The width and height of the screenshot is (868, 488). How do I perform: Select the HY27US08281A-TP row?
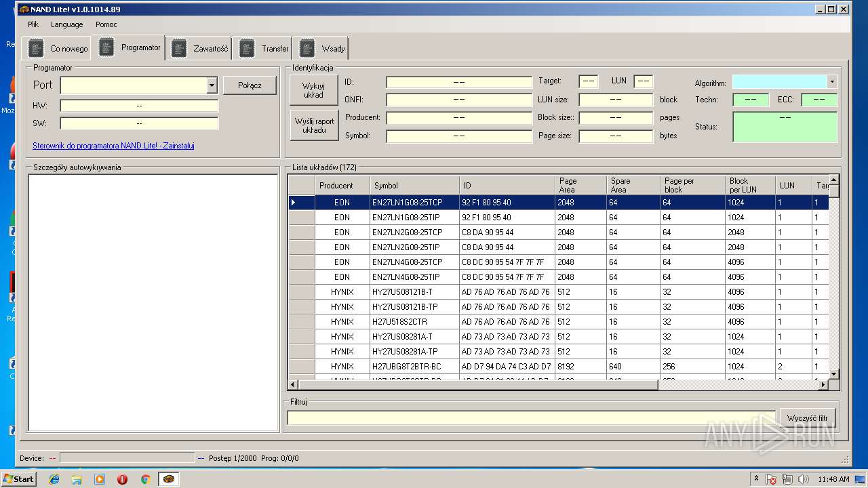pos(559,352)
